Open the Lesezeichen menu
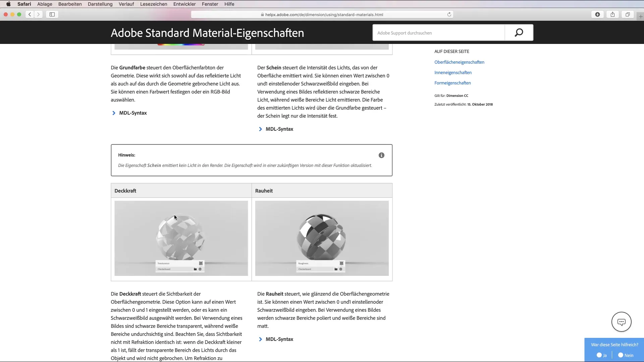 [154, 4]
